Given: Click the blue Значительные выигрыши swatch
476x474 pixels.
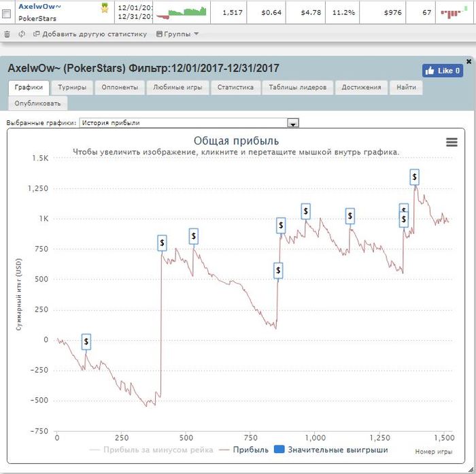Looking at the screenshot, I should 279,449.
